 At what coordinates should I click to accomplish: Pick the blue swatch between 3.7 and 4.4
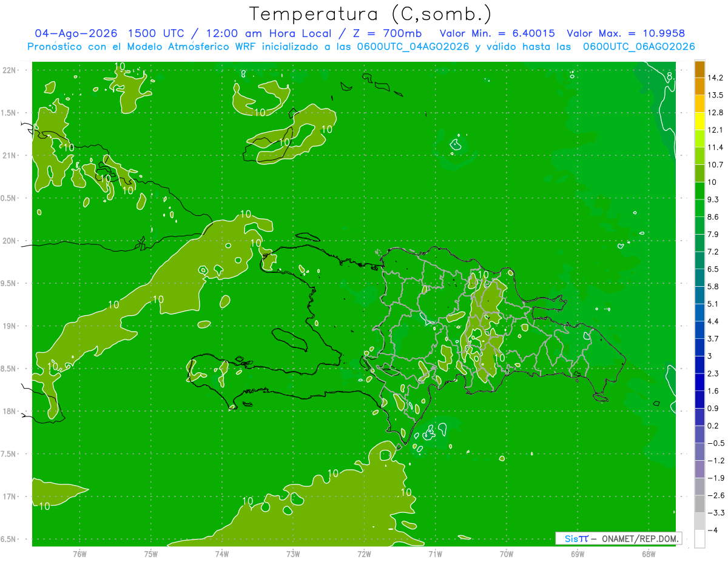pos(699,330)
